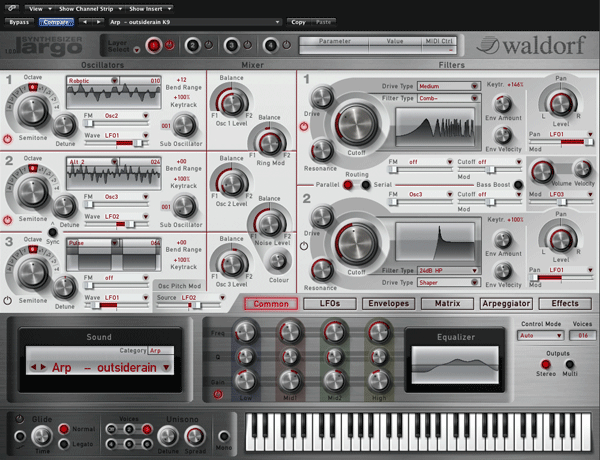Click Filter 2 Cutoff knob
This screenshot has height=460, width=600.
[x=356, y=243]
